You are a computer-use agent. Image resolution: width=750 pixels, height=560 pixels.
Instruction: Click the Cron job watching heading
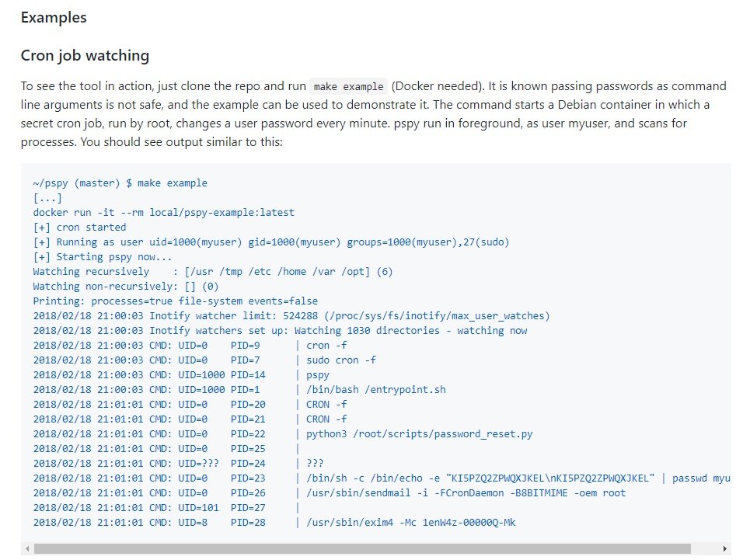(x=85, y=55)
